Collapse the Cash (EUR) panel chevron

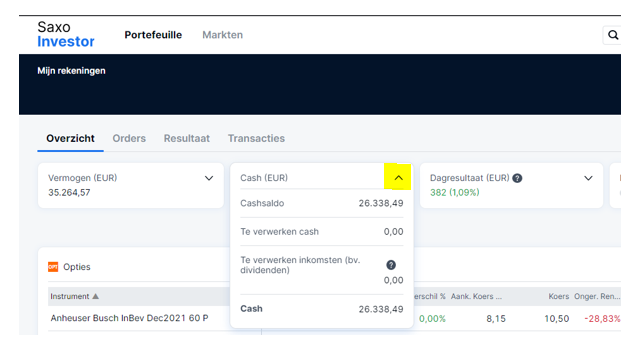coord(398,178)
